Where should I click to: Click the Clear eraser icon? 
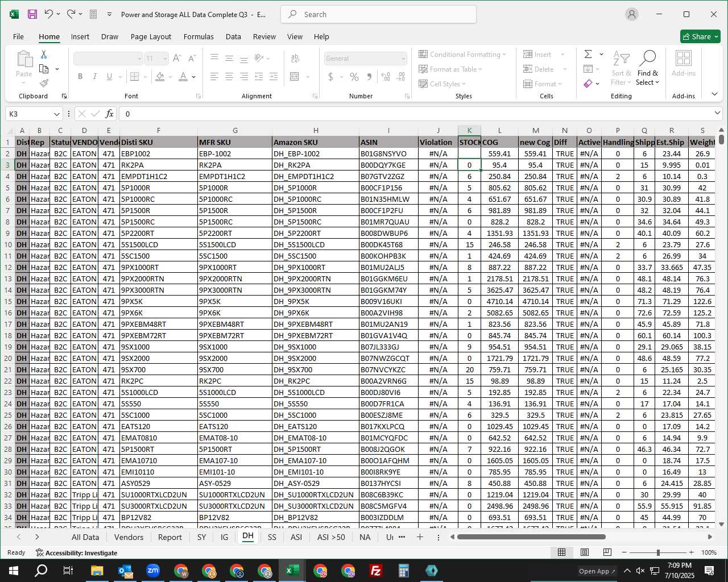pyautogui.click(x=588, y=84)
